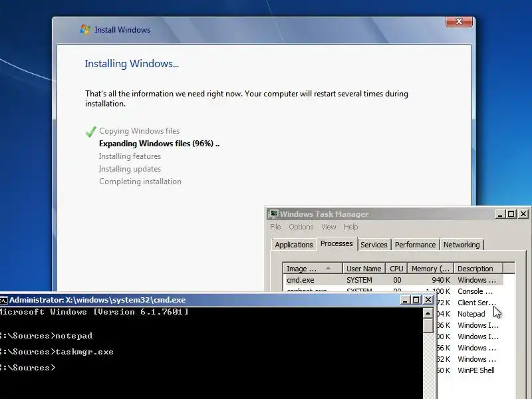Select the WinPE Shell process description
Image resolution: width=532 pixels, height=399 pixels.
475,370
